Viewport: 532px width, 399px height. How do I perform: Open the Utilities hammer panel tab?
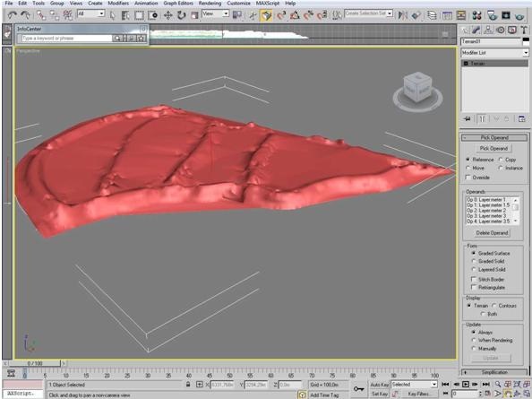(x=524, y=30)
